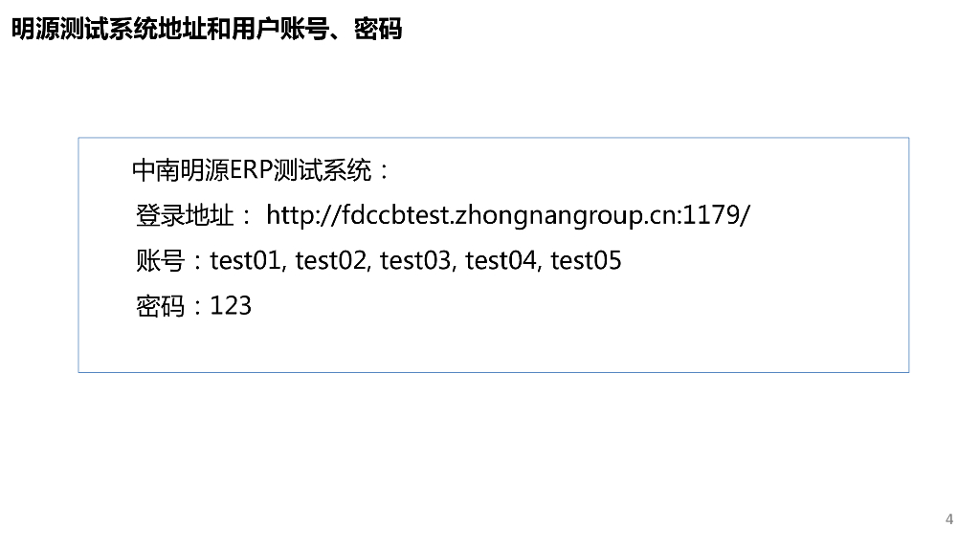Viewport: 980px width, 550px height.
Task: Select the test04 account name
Action: [501, 260]
